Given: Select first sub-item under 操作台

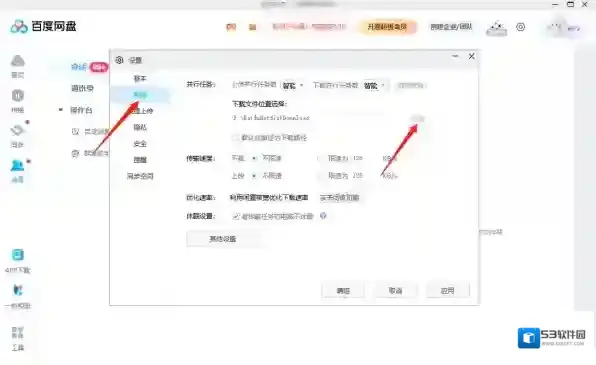Looking at the screenshot, I should click(90, 132).
